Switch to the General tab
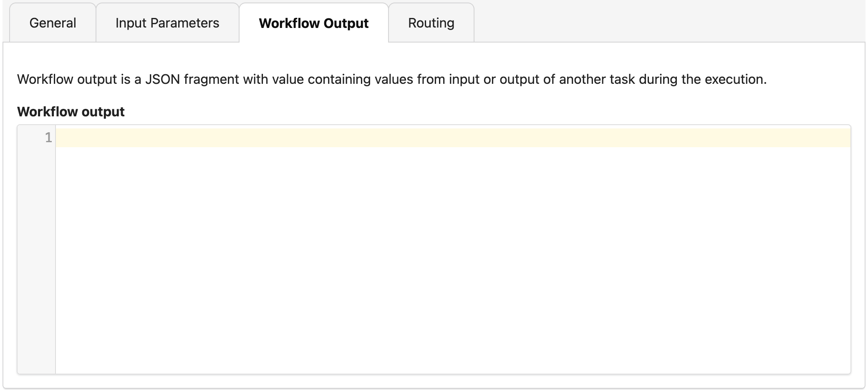The image size is (868, 392). [x=53, y=23]
